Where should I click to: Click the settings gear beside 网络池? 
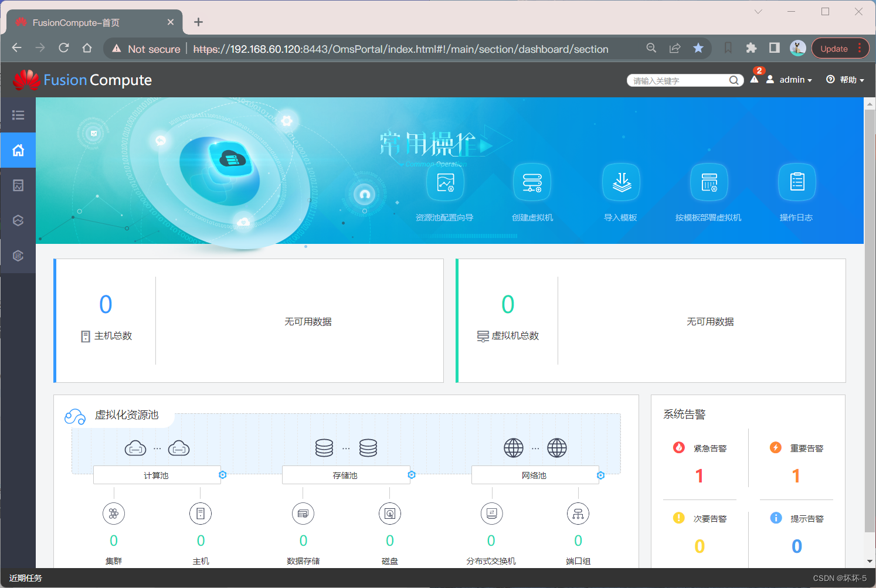point(600,475)
